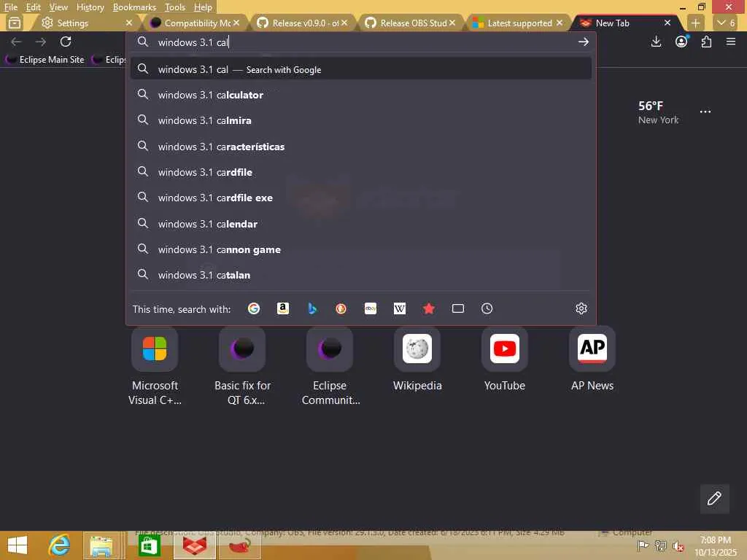Image resolution: width=747 pixels, height=560 pixels.
Task: Select suggestion 'windows 3.1 cannon game'
Action: coord(360,249)
